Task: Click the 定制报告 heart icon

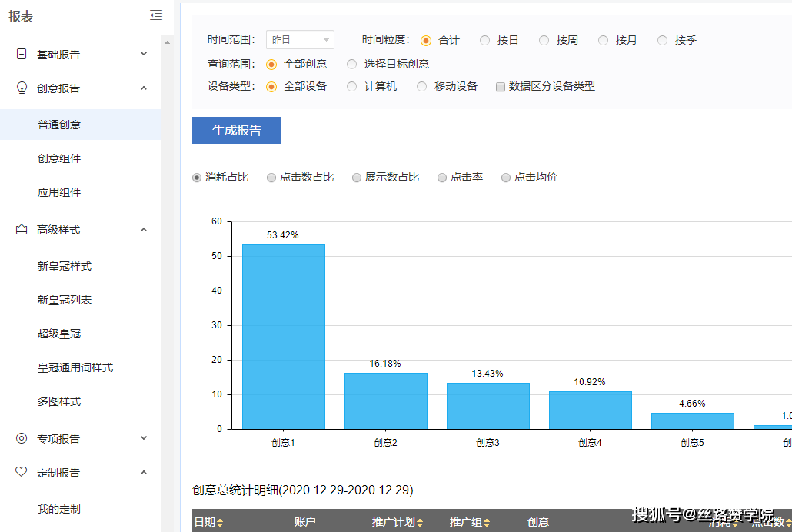Action: 22,471
